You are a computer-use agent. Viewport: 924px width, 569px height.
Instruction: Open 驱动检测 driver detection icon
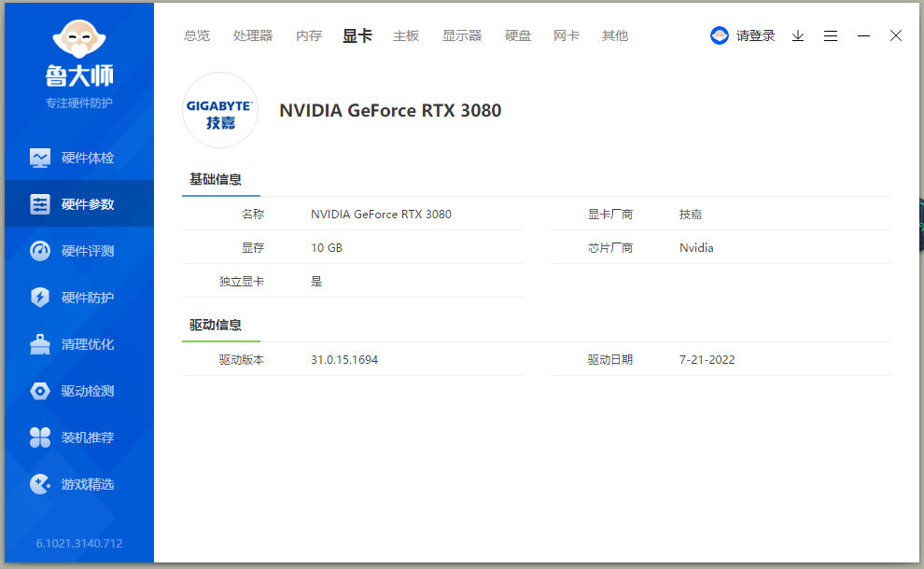point(40,391)
